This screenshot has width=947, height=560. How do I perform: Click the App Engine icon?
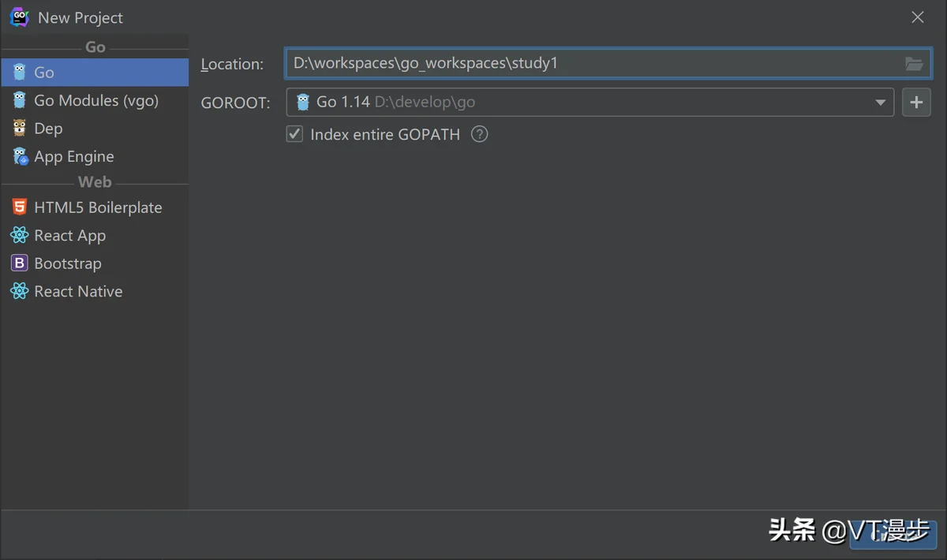(x=20, y=156)
